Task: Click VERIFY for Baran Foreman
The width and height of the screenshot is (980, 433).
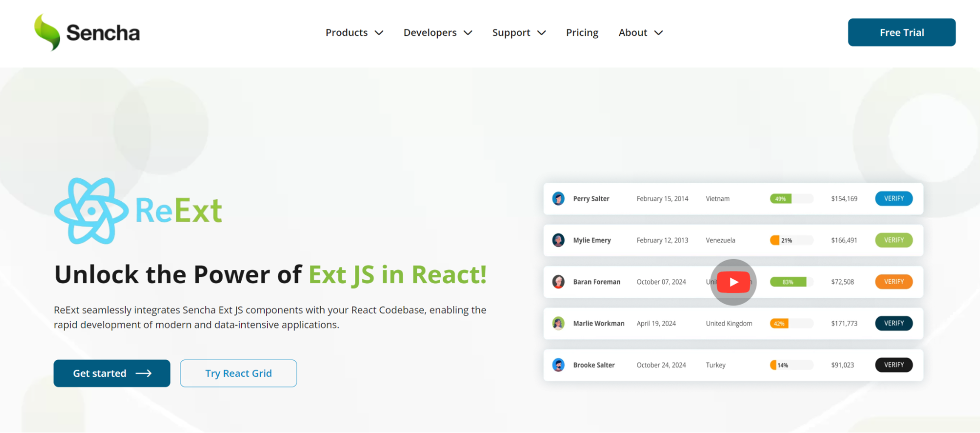Action: [894, 282]
